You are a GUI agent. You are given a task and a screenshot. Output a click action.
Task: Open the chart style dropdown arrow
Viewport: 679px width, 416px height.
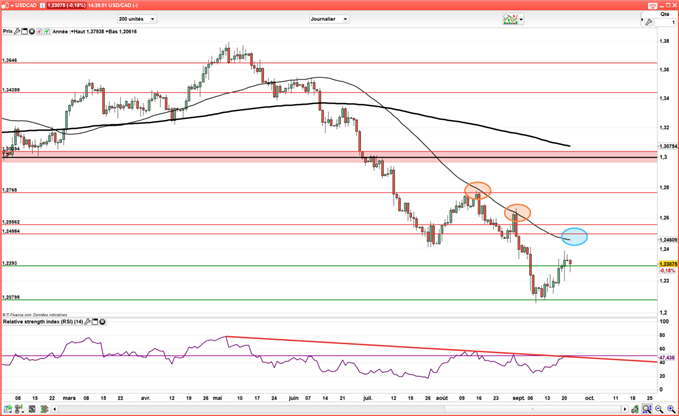(x=521, y=19)
